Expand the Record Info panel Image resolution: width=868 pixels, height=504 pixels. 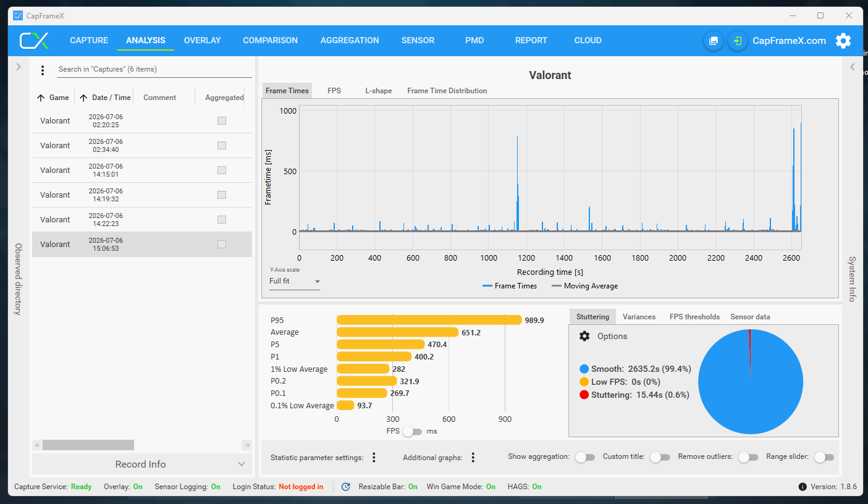[142, 464]
